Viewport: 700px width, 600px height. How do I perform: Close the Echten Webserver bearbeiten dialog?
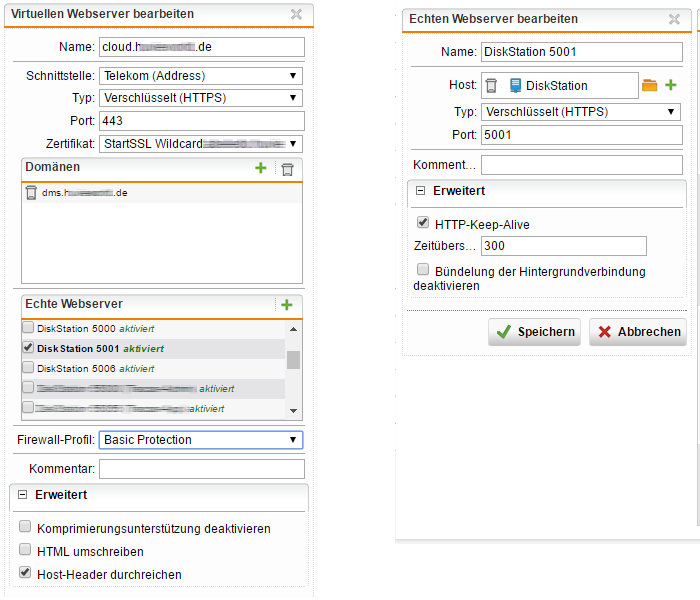(676, 19)
